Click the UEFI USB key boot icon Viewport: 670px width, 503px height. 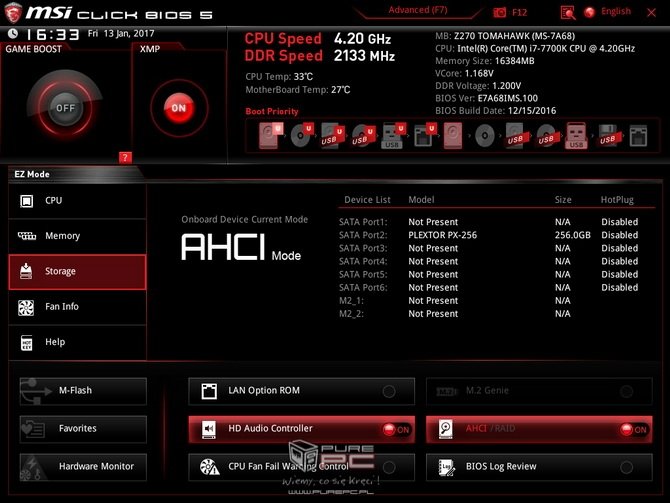point(393,135)
